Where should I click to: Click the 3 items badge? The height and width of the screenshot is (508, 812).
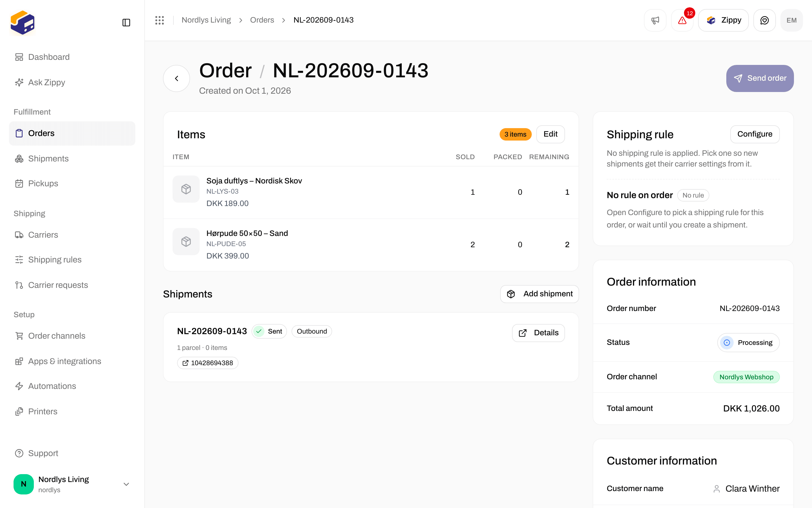(515, 134)
